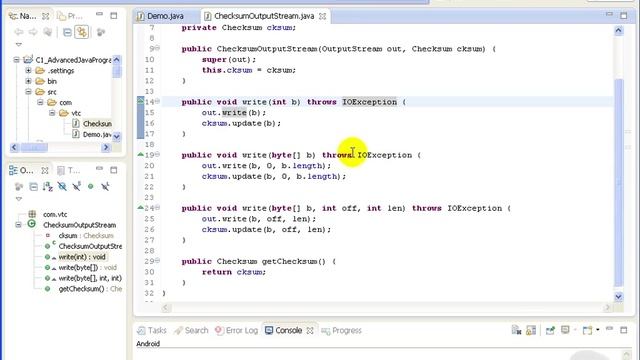Close the Console view tab
The width and height of the screenshot is (640, 360).
310,331
